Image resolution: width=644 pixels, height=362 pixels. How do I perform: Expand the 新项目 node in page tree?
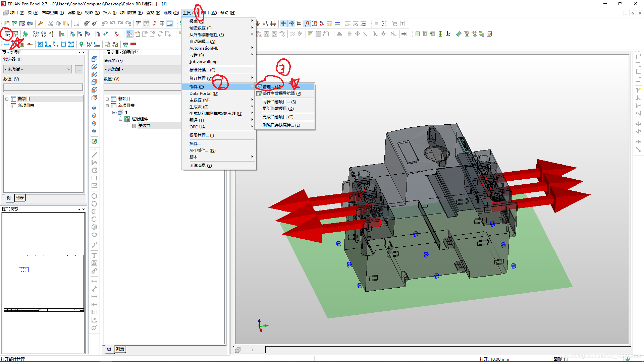tap(7, 99)
